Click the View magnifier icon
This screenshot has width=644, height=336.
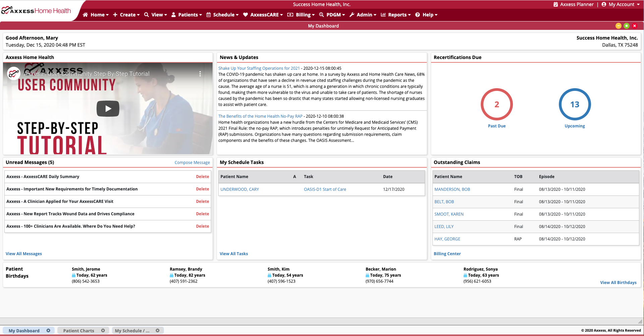[147, 15]
